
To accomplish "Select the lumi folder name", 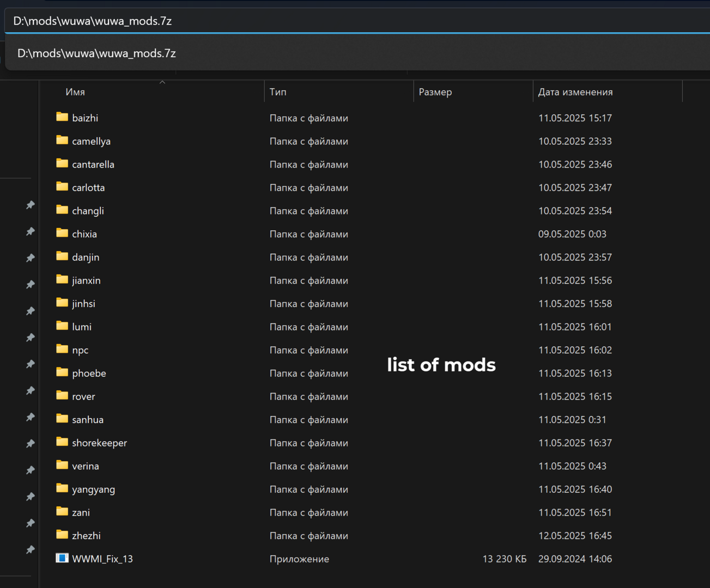I will click(x=82, y=327).
